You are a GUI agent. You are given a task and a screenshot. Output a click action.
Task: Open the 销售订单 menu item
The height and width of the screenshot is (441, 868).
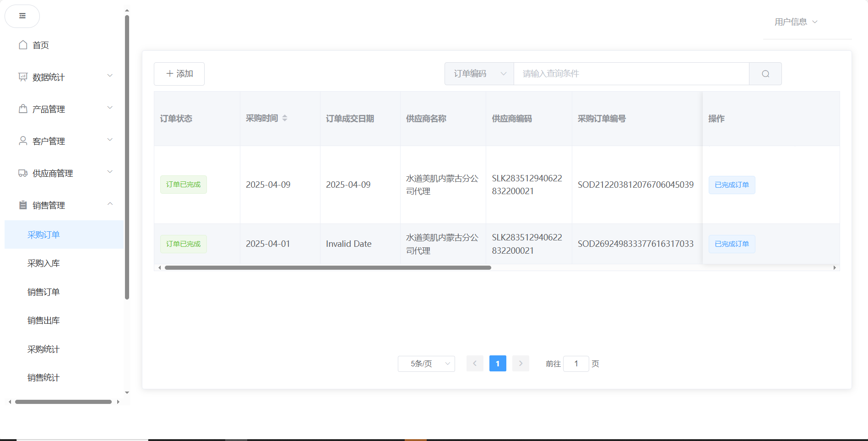pos(43,292)
